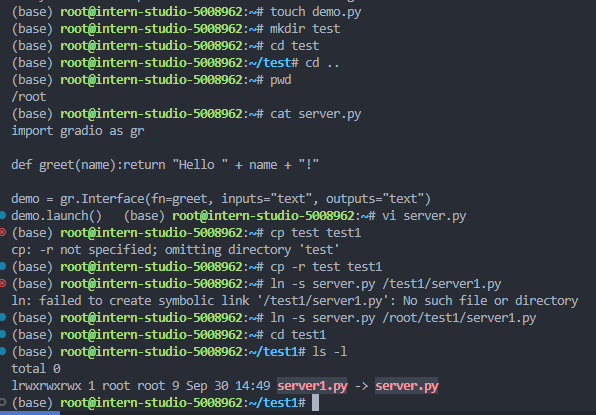Viewport: 596px width, 415px height.
Task: Click the blue command dot beside 'ls -l'
Action: point(2,351)
